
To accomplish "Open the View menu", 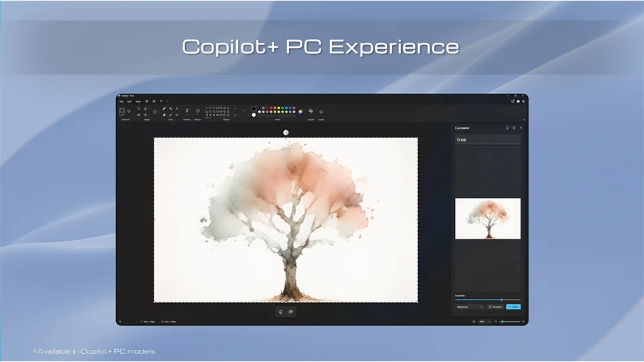I will point(138,101).
